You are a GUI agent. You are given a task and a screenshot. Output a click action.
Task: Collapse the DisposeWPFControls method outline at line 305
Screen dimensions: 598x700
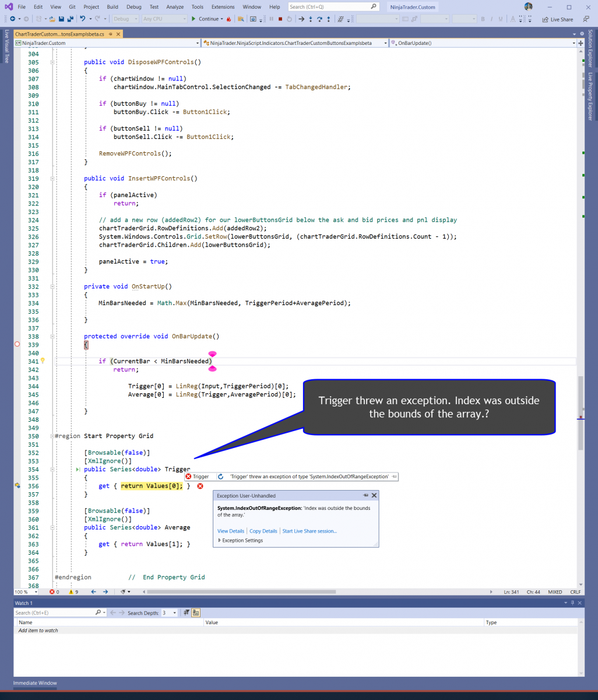(52, 62)
